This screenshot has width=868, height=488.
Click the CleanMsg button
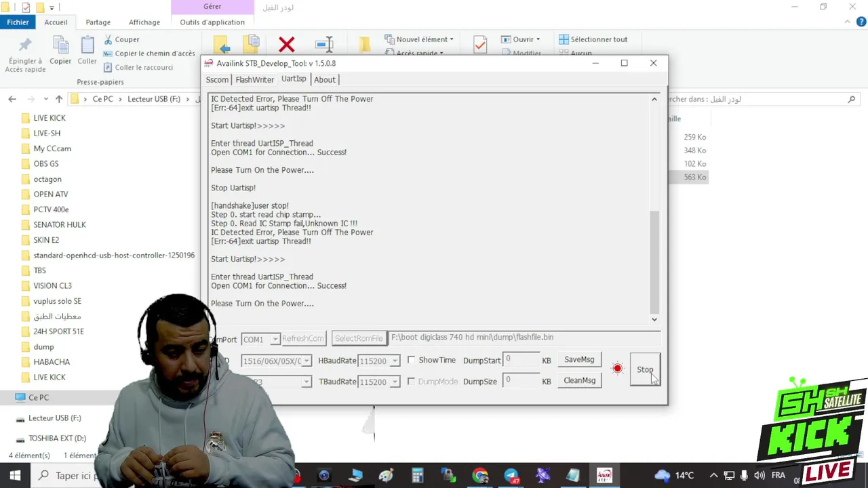(x=579, y=380)
